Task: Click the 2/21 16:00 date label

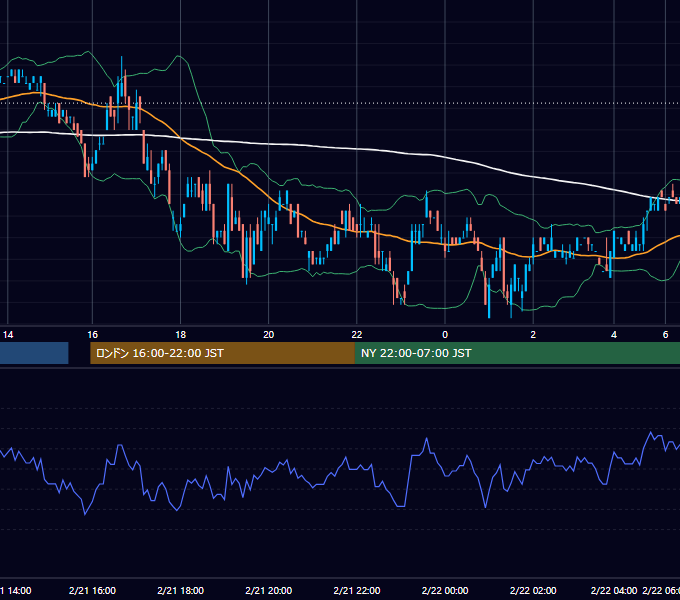Action: click(x=92, y=590)
